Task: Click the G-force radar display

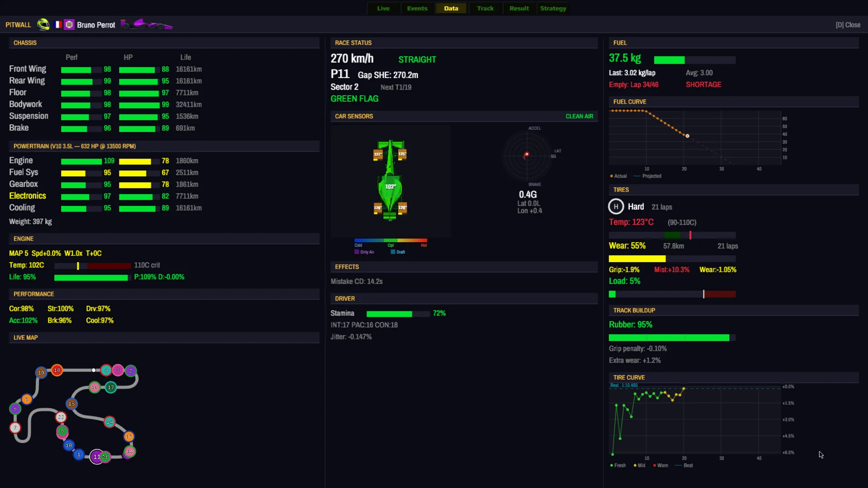Action: (527, 156)
